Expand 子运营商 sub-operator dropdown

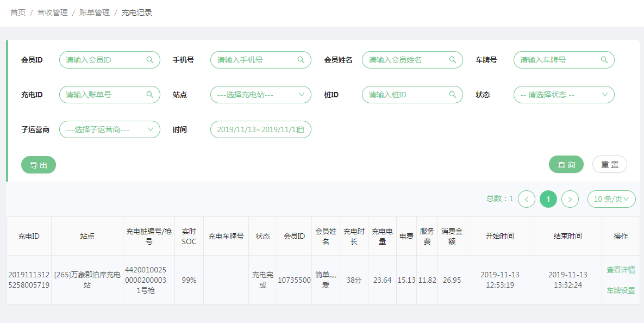click(110, 129)
